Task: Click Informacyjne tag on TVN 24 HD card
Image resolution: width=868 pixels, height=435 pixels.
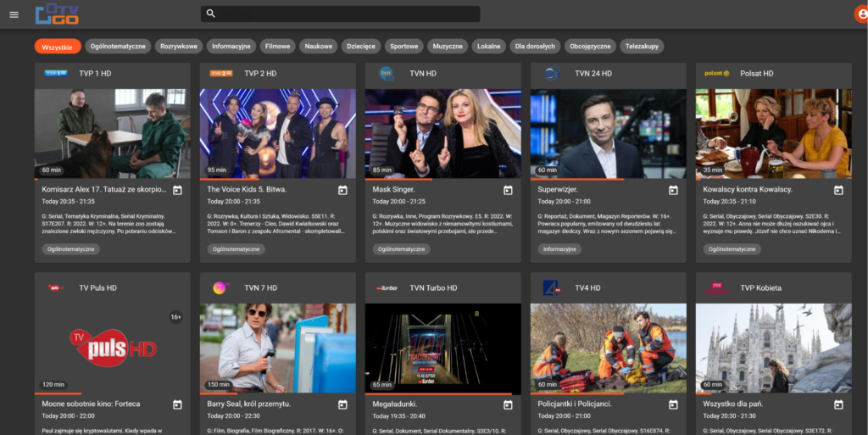Action: click(559, 249)
